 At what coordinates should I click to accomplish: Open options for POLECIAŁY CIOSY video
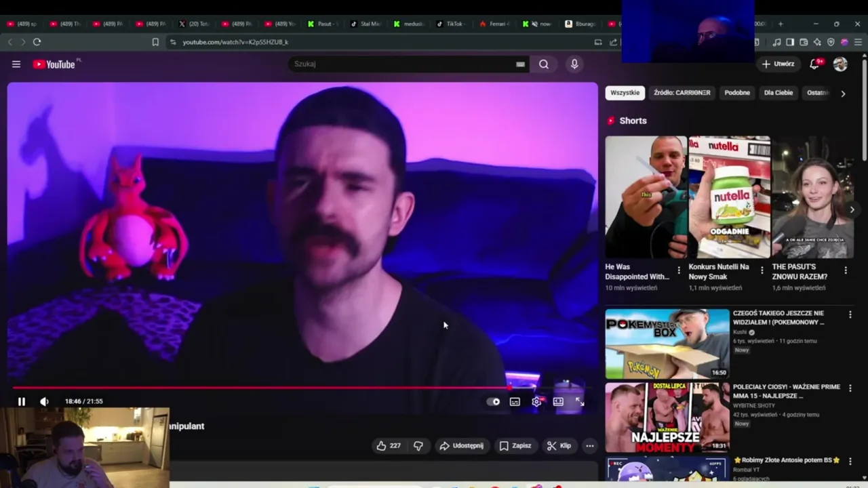[x=850, y=388]
